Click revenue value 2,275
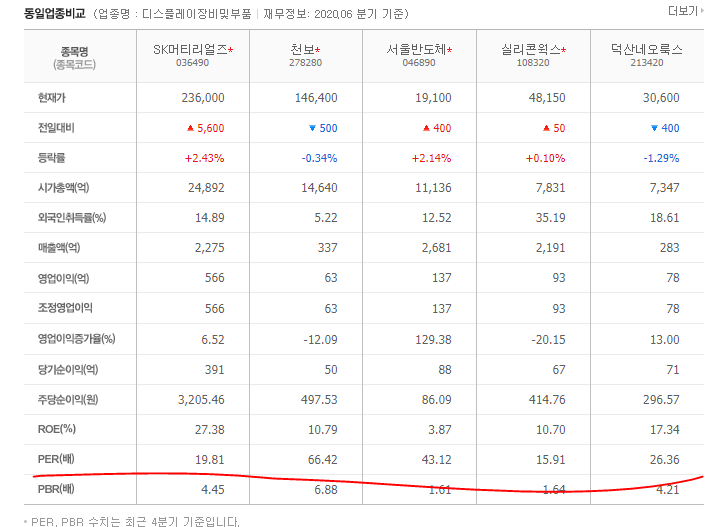 point(210,248)
